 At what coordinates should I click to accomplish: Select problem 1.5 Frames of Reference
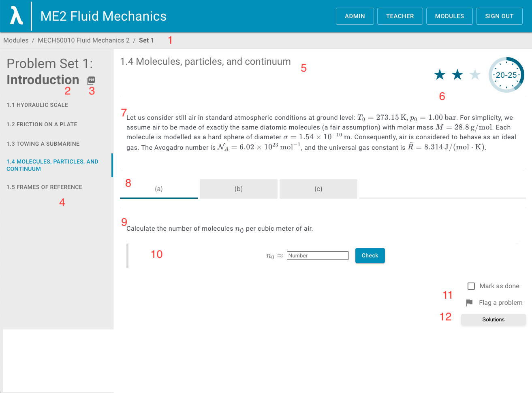[x=44, y=187]
